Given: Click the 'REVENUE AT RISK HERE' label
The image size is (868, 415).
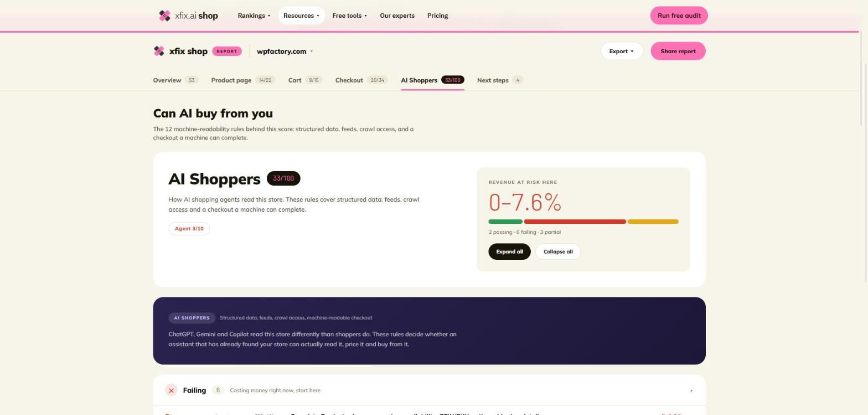Looking at the screenshot, I should click(523, 182).
